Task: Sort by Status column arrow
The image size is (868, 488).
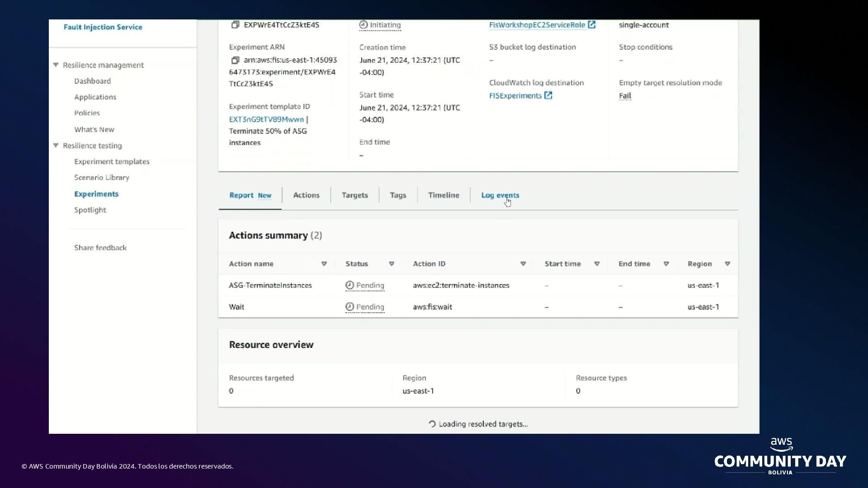Action: coord(392,264)
